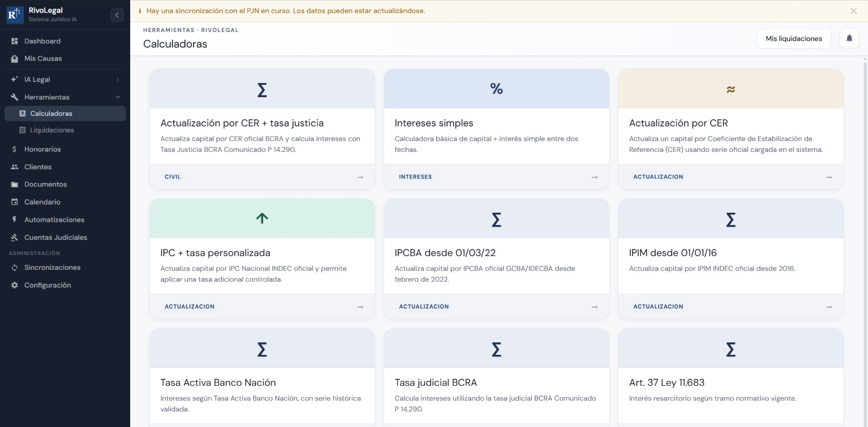
Task: Click the Sincronizaciones sync icon
Action: click(15, 267)
